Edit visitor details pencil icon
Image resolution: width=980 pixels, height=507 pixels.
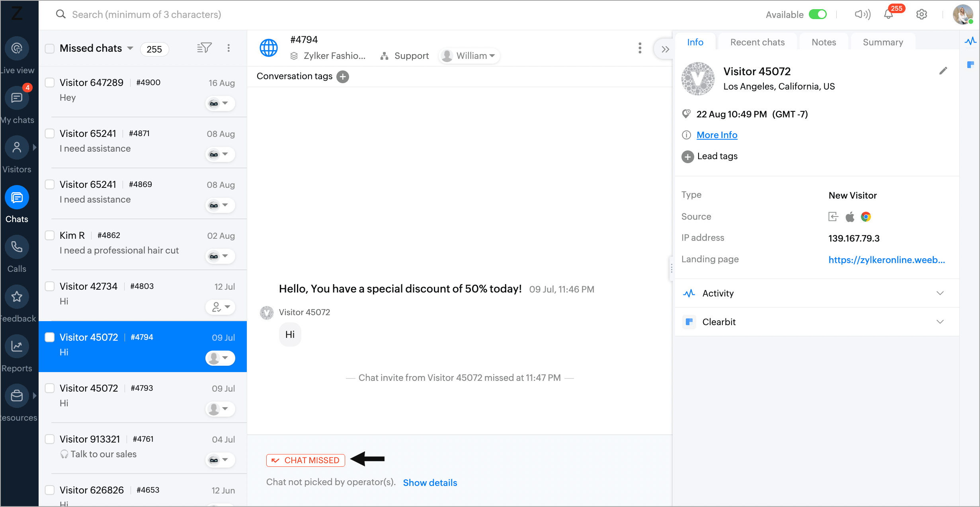click(943, 71)
